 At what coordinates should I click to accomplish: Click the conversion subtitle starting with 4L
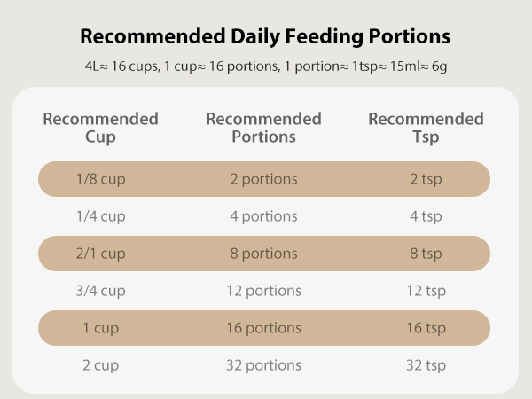click(265, 65)
